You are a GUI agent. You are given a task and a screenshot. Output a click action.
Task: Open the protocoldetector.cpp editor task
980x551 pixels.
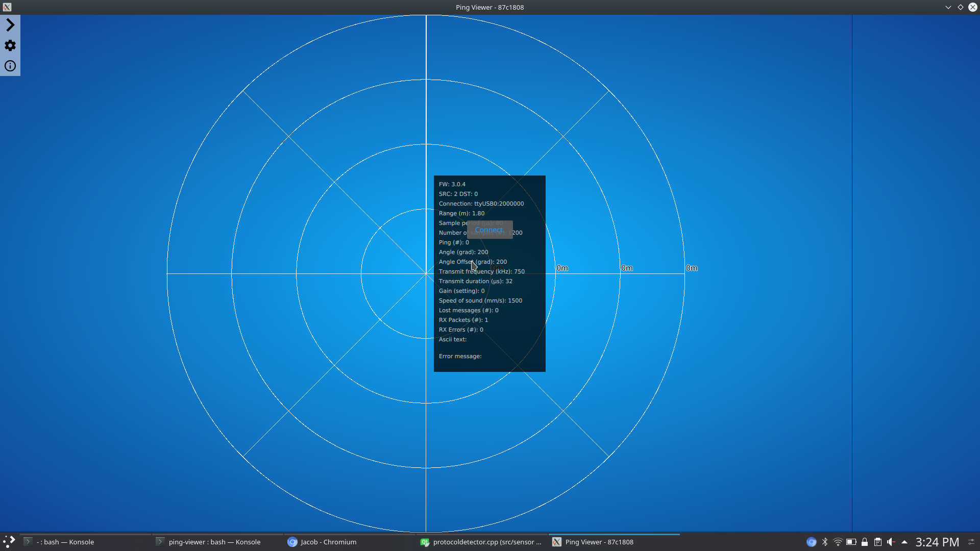[x=482, y=542]
